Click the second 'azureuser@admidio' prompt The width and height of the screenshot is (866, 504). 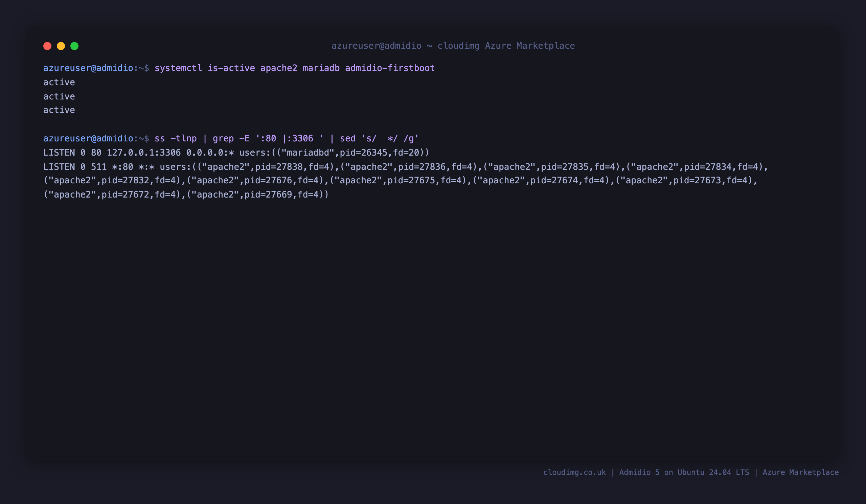pos(88,138)
